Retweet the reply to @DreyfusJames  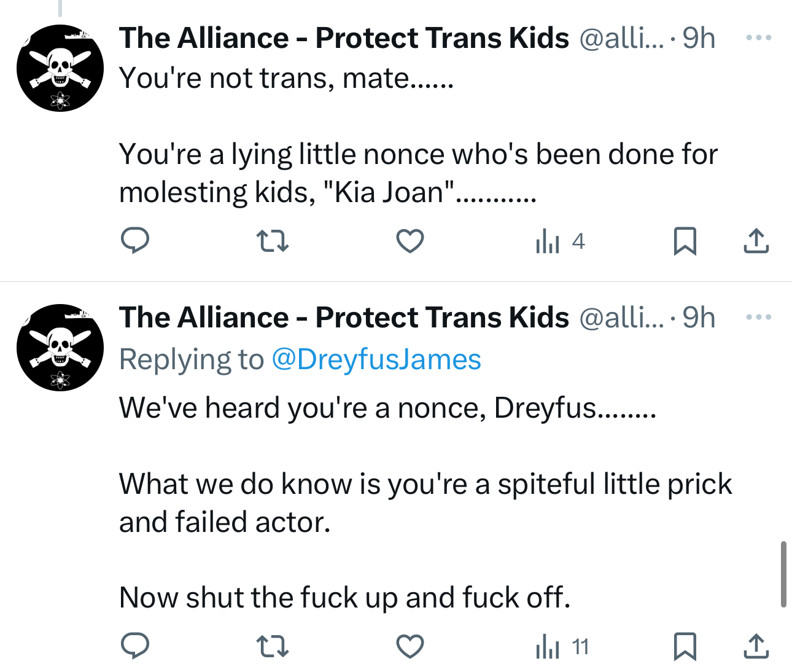[272, 647]
